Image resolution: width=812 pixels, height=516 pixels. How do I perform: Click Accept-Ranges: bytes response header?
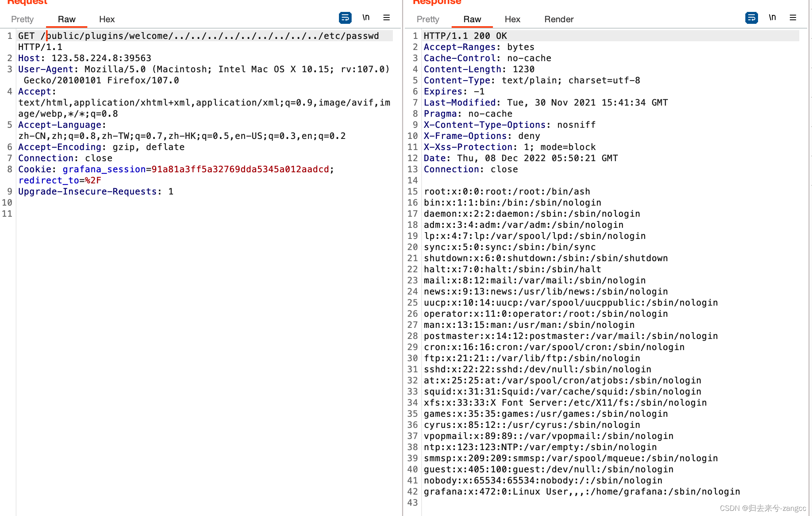pyautogui.click(x=479, y=47)
